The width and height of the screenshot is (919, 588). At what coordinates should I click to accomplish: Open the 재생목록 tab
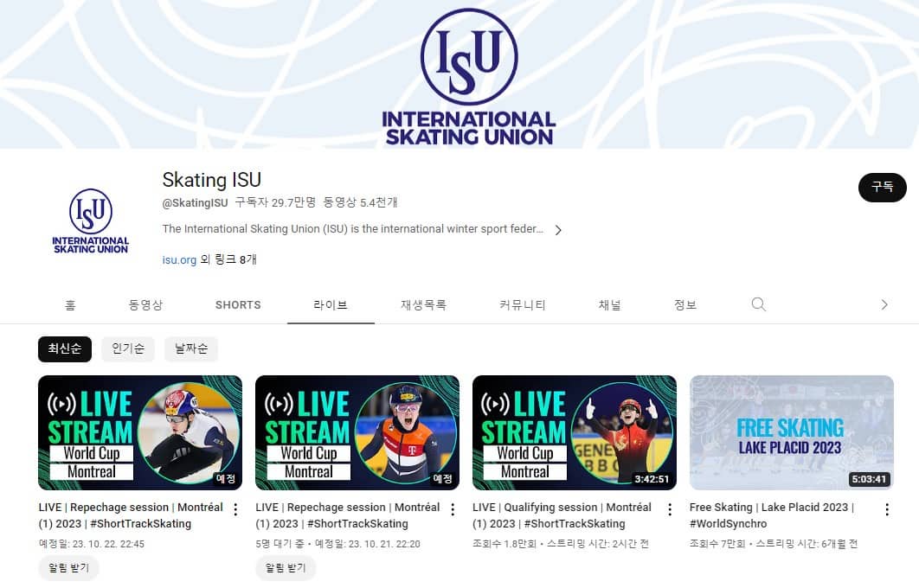coord(423,305)
